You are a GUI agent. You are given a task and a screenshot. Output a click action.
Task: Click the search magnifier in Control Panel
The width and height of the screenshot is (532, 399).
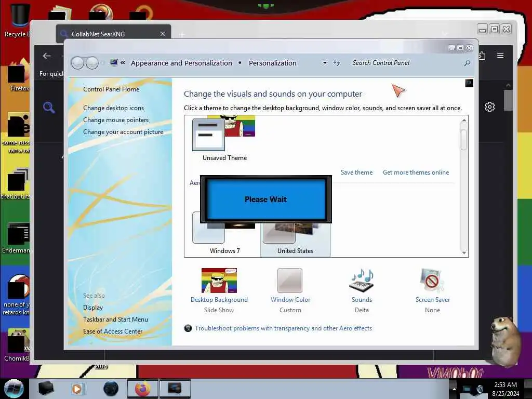467,63
